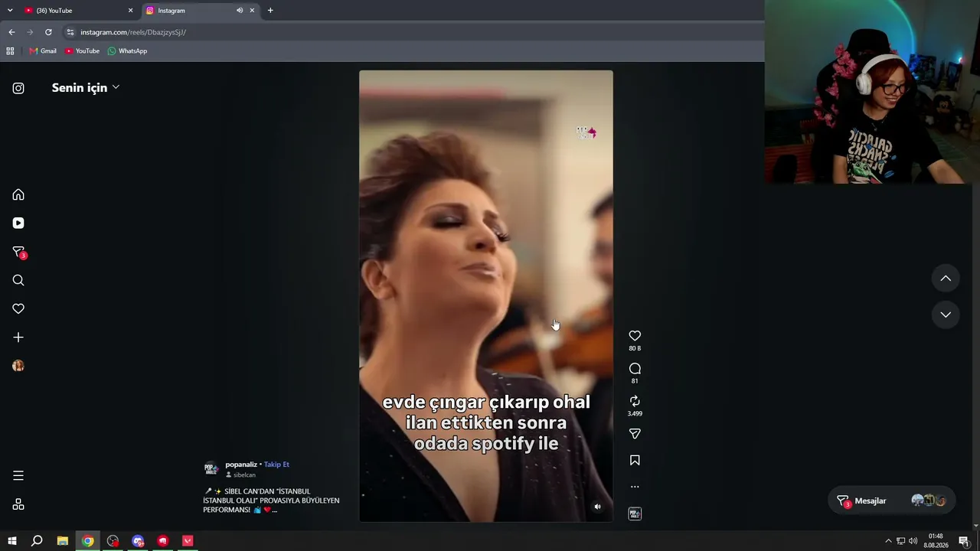The width and height of the screenshot is (980, 551).
Task: Open the reel's audio thumbnail
Action: point(635,514)
